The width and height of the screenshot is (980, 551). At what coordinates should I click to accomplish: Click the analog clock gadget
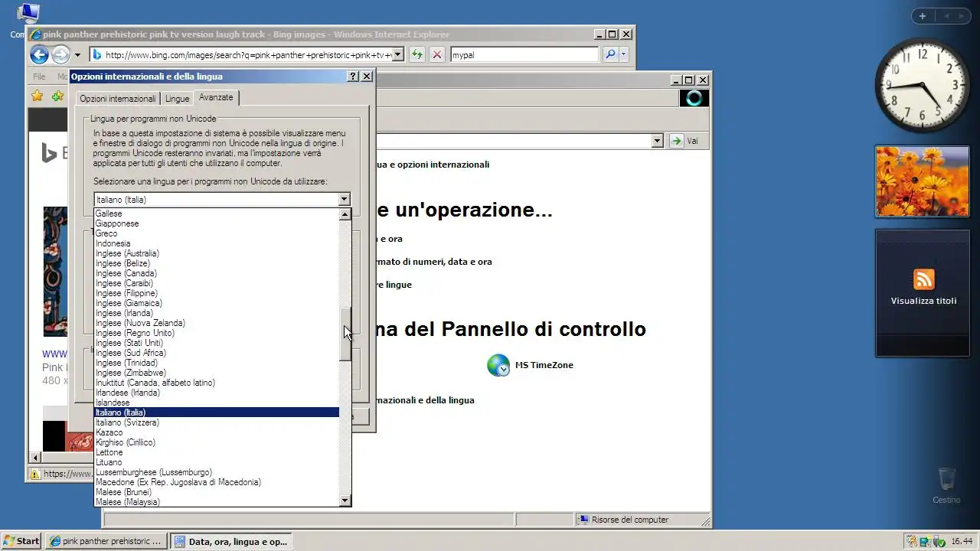click(x=922, y=84)
